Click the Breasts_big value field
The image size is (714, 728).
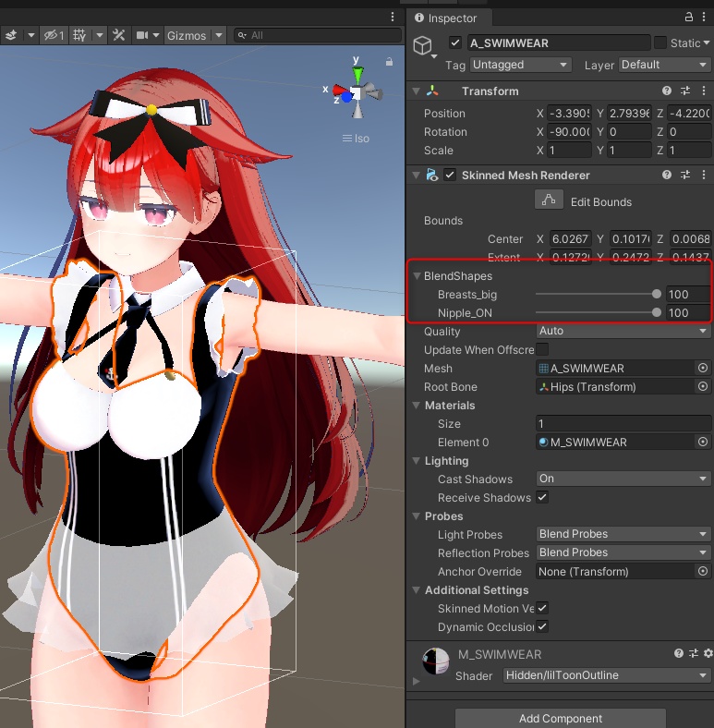pyautogui.click(x=688, y=295)
